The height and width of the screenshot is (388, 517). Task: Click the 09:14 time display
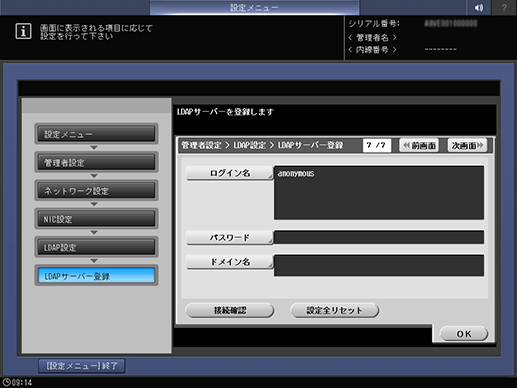22,382
